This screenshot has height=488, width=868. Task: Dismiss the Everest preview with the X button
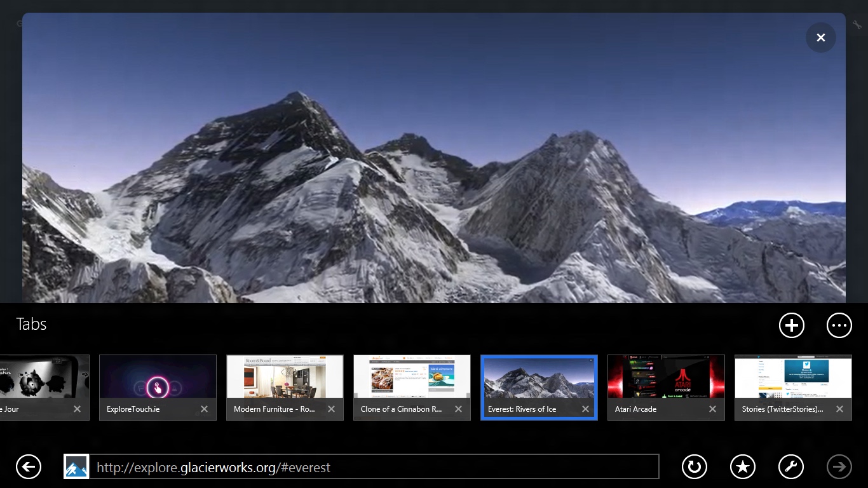(820, 37)
